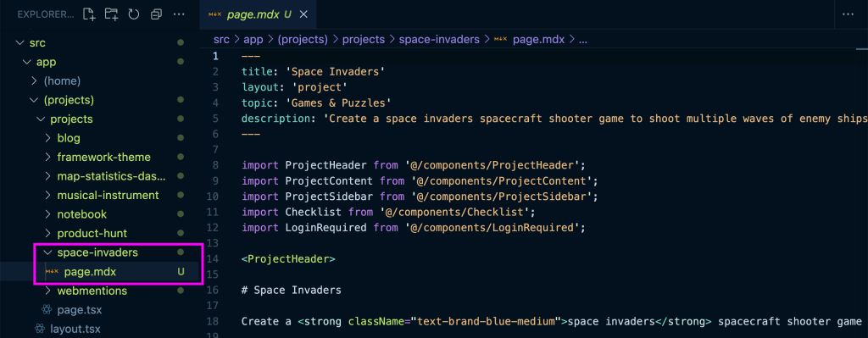Expand the product-hunt folder
Viewport: 868px width, 338px height.
click(x=48, y=234)
